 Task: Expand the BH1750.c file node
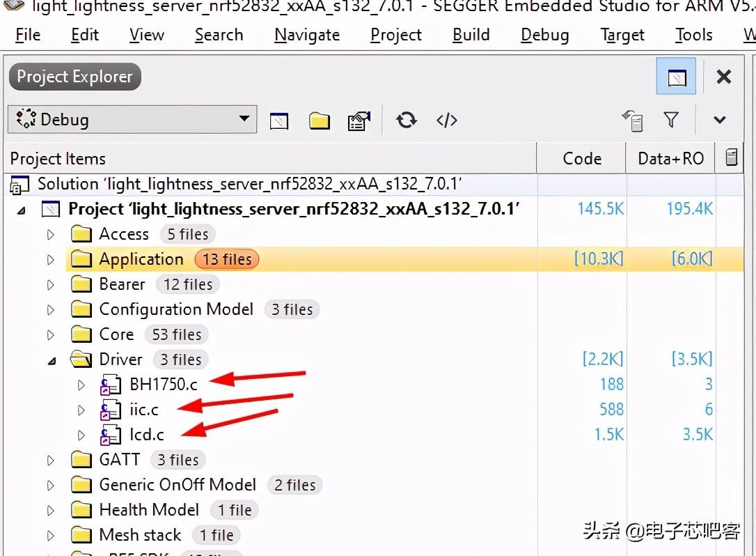[x=81, y=385]
